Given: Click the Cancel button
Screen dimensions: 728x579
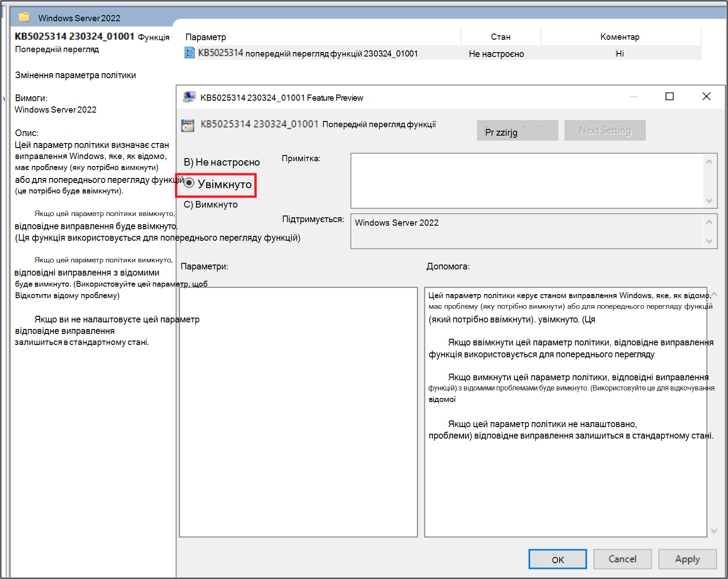Looking at the screenshot, I should [x=622, y=559].
